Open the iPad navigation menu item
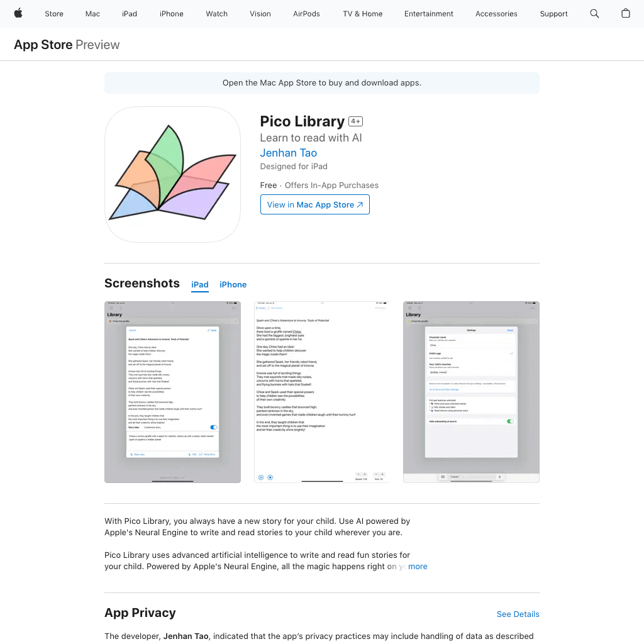Image resolution: width=644 pixels, height=644 pixels. pos(129,13)
